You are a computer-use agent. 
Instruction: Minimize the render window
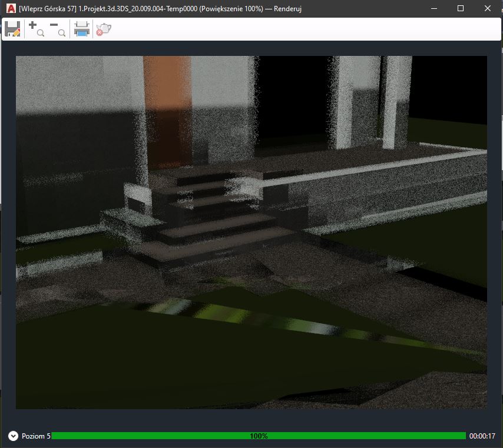[x=433, y=8]
